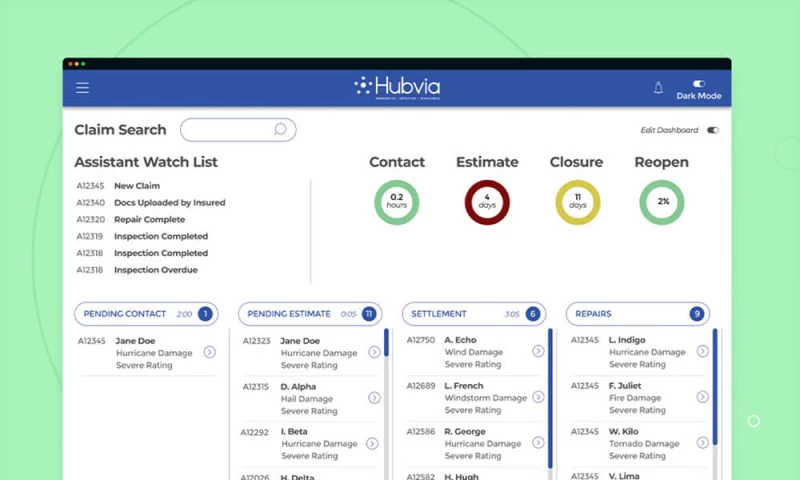This screenshot has width=800, height=480.
Task: Click the Repairs count badge 9
Action: (x=696, y=314)
